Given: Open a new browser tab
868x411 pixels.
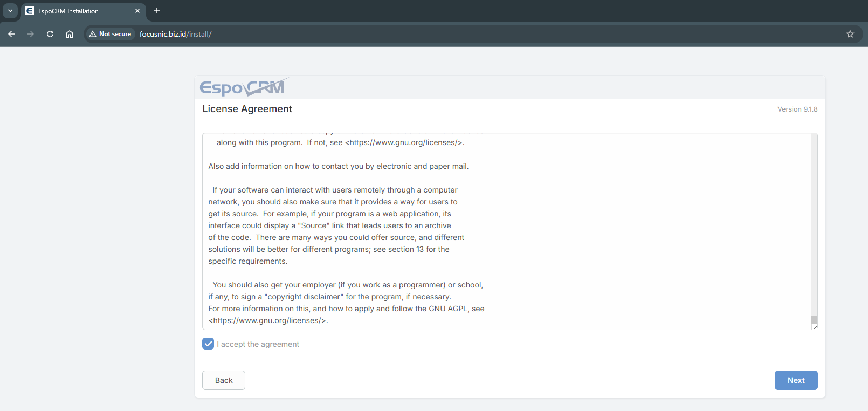Looking at the screenshot, I should click(157, 11).
